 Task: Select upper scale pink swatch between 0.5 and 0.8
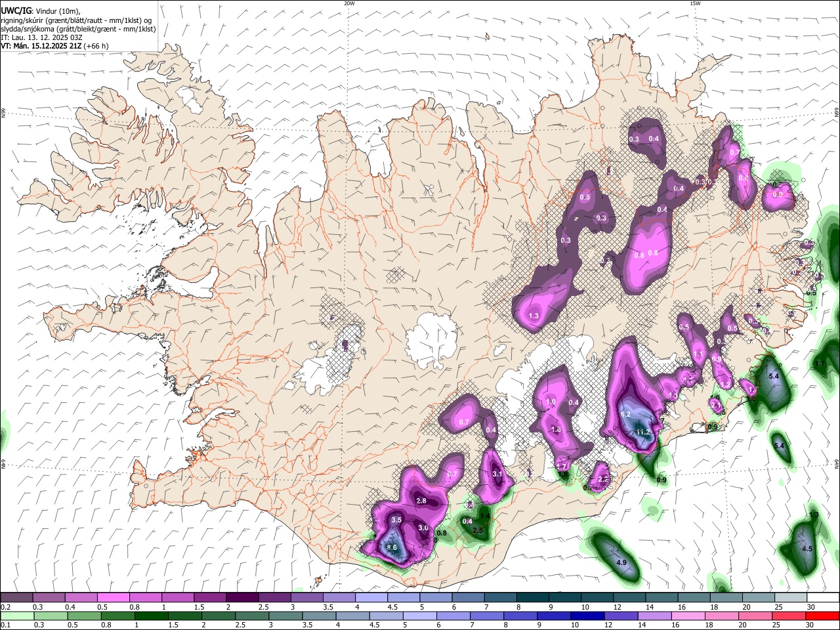(113, 598)
